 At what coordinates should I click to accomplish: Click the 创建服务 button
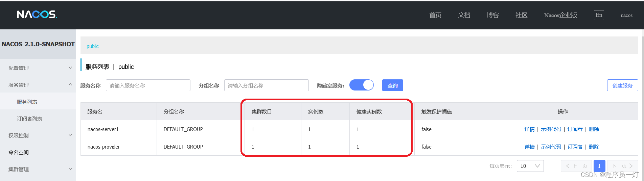(622, 85)
